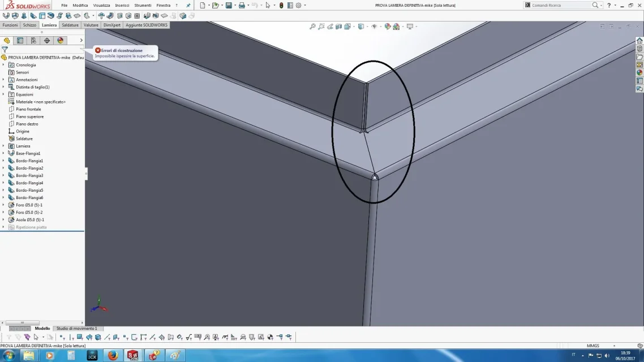Click the Zoom to Area icon
The width and height of the screenshot is (644, 362).
click(x=321, y=26)
